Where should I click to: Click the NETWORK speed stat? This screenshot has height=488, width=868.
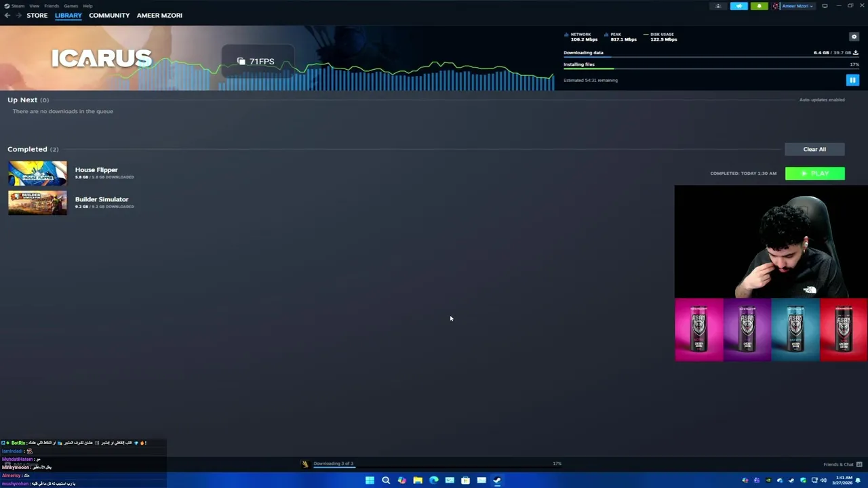[x=580, y=37]
